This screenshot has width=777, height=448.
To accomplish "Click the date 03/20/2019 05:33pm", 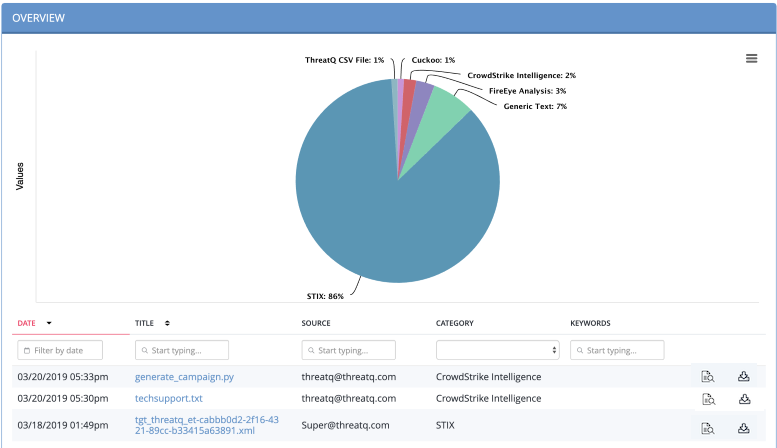I will click(63, 377).
